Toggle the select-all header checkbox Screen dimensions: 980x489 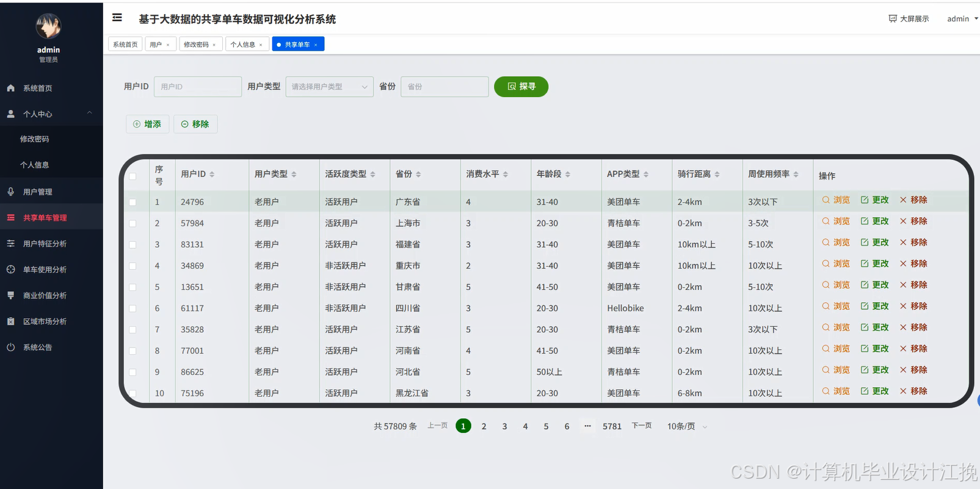(x=132, y=176)
